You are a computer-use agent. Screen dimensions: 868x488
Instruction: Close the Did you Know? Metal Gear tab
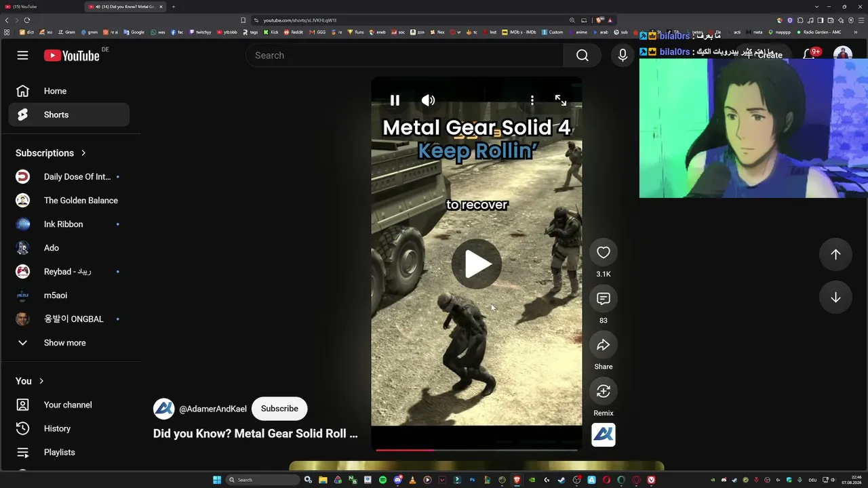[161, 7]
